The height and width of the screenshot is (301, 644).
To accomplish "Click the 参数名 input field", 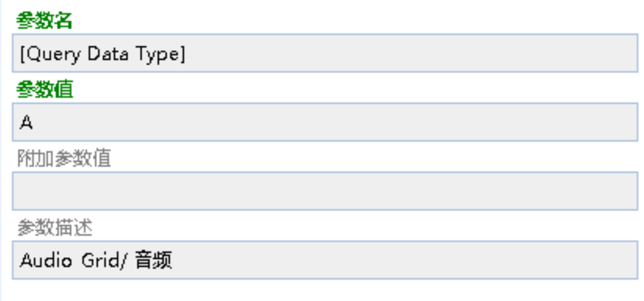I will (x=325, y=53).
